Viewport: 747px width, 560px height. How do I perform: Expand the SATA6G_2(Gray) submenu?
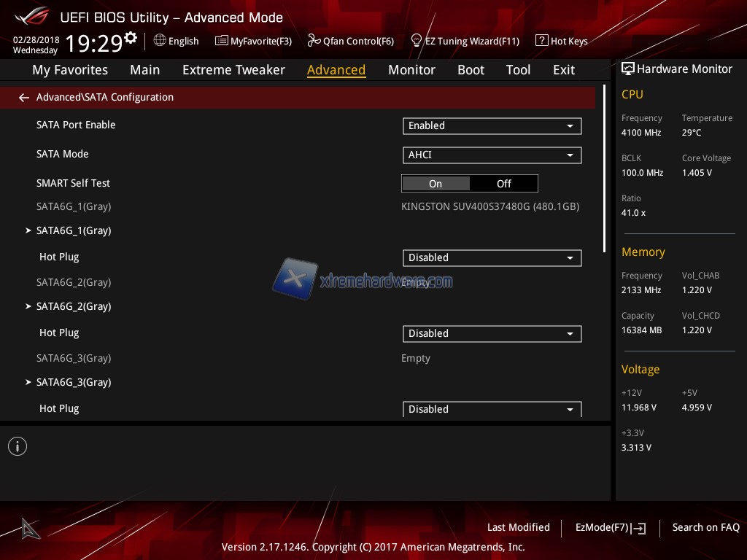point(74,307)
